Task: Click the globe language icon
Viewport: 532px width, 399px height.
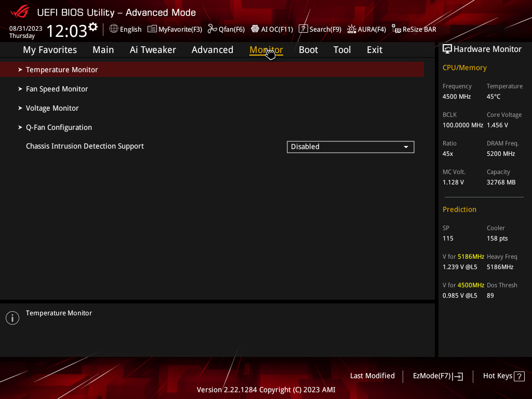Action: [114, 29]
